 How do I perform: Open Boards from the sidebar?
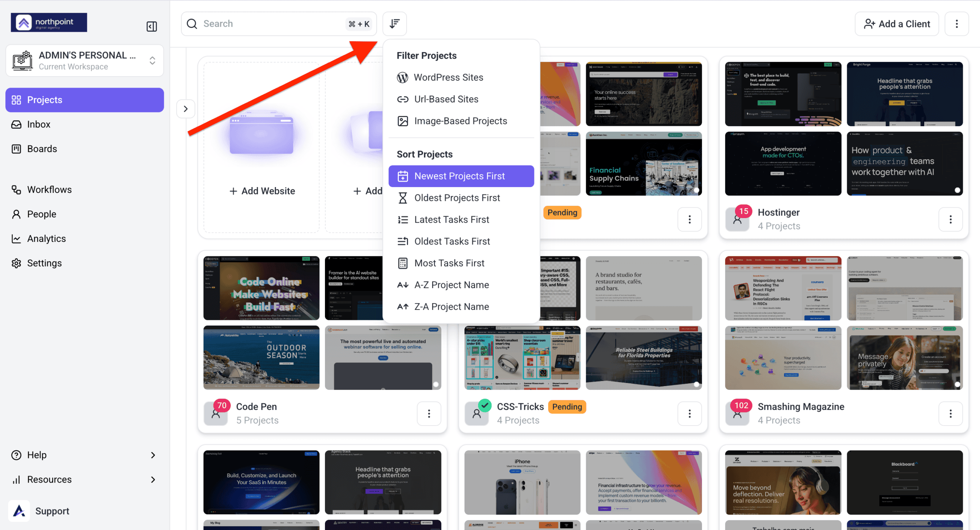(85, 149)
